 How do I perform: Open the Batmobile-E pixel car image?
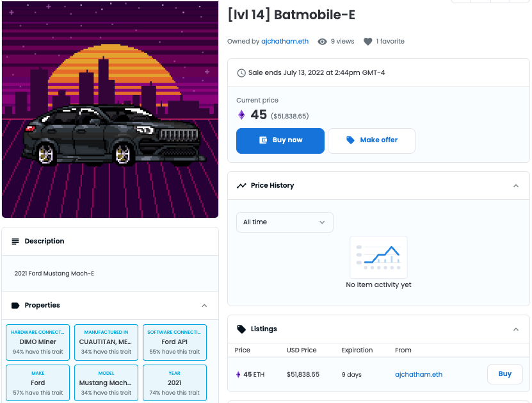point(110,109)
